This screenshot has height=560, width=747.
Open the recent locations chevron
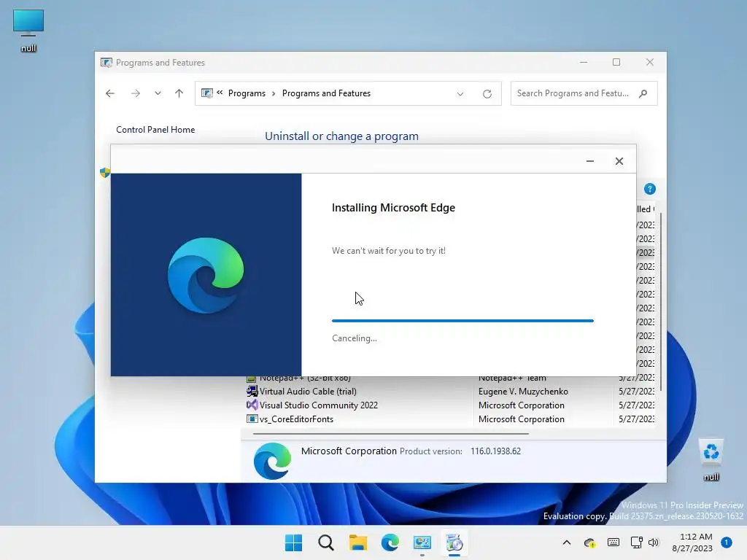pyautogui.click(x=158, y=93)
